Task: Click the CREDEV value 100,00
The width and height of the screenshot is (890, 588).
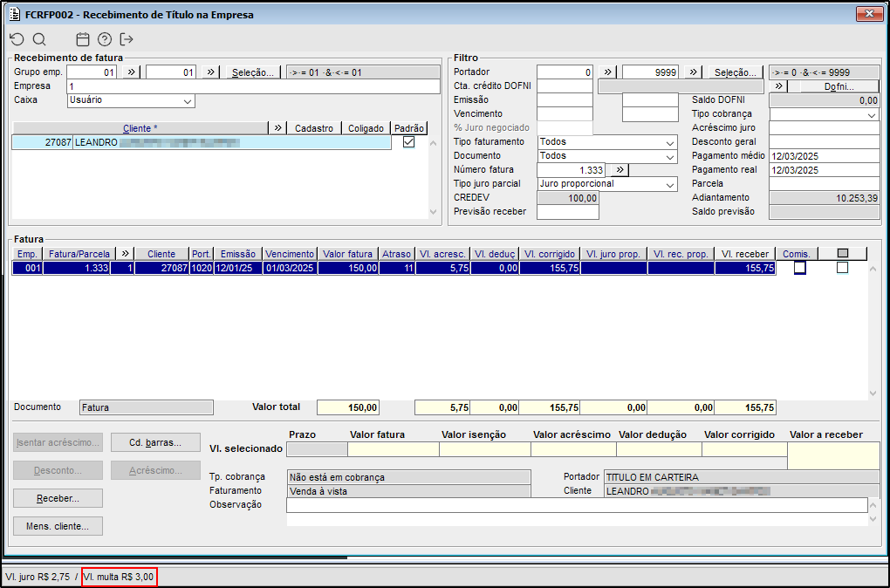Action: coord(568,197)
